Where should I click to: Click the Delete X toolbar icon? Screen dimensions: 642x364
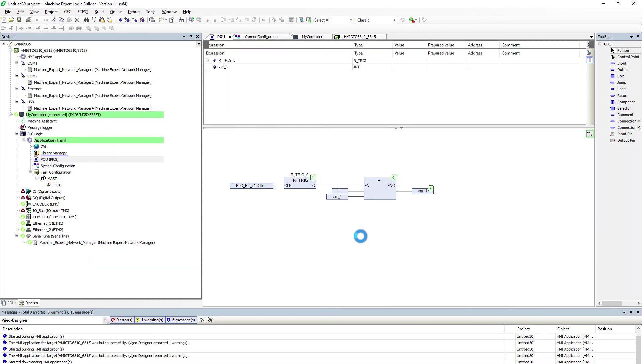[77, 20]
